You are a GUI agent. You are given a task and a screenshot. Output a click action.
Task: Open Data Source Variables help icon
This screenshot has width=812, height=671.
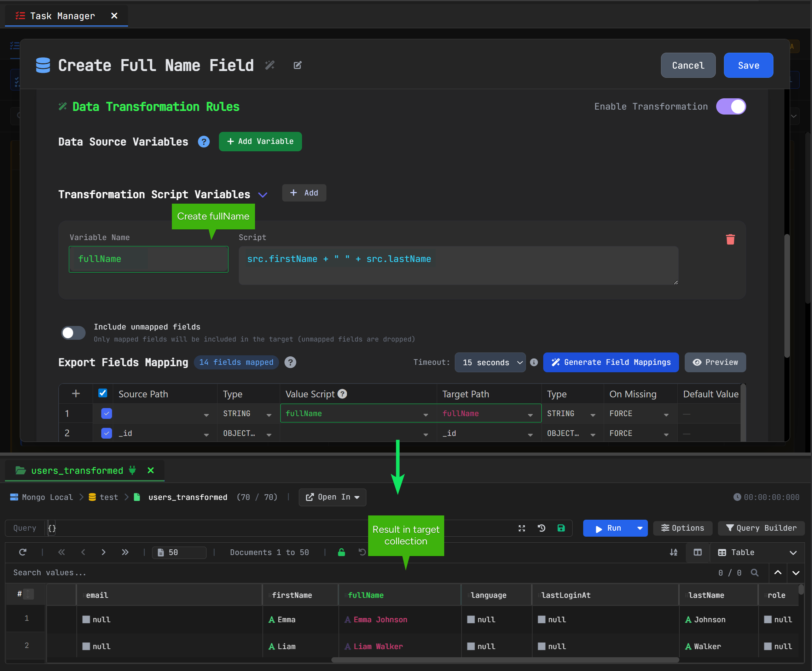[204, 142]
